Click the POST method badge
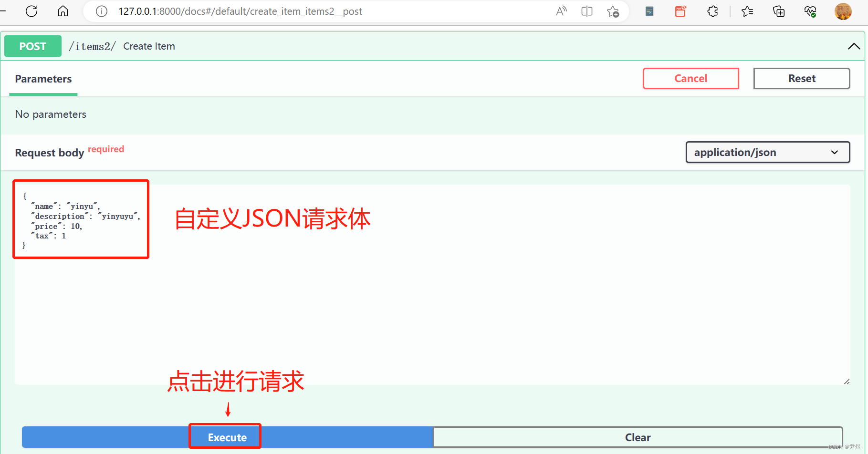 pos(32,46)
